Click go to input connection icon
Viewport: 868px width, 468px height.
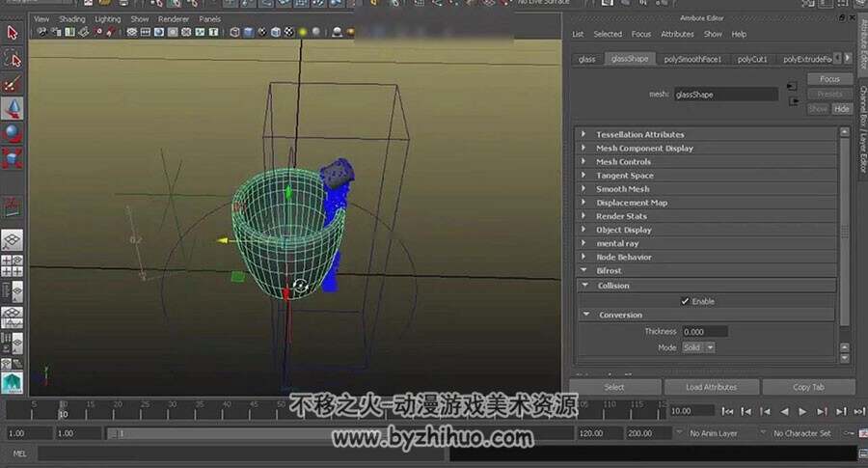[x=792, y=86]
